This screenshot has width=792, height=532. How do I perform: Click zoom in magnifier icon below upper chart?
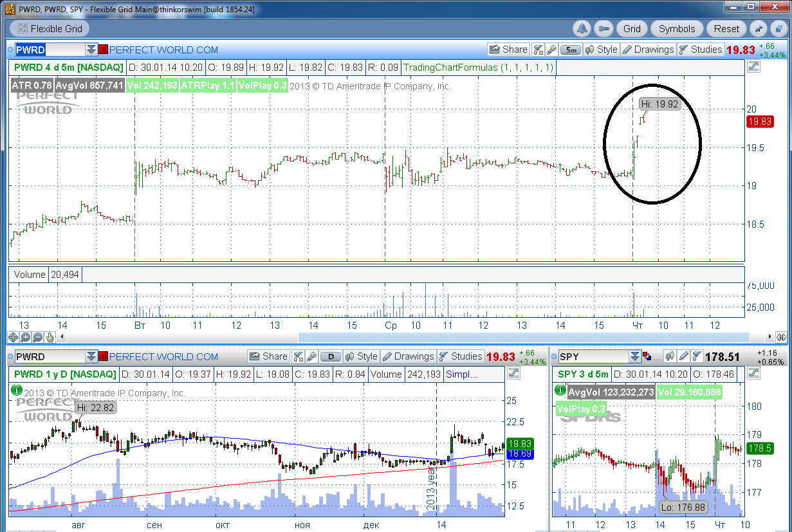[x=26, y=337]
